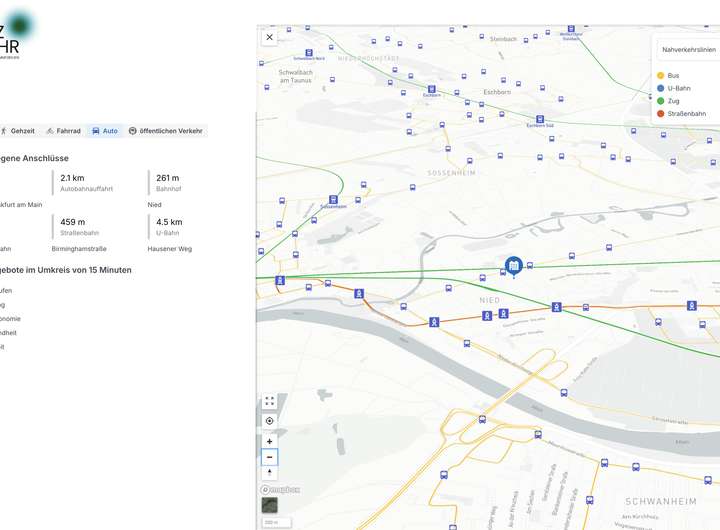Click the Nied station name in sidebar
The width and height of the screenshot is (720, 530).
tap(154, 204)
